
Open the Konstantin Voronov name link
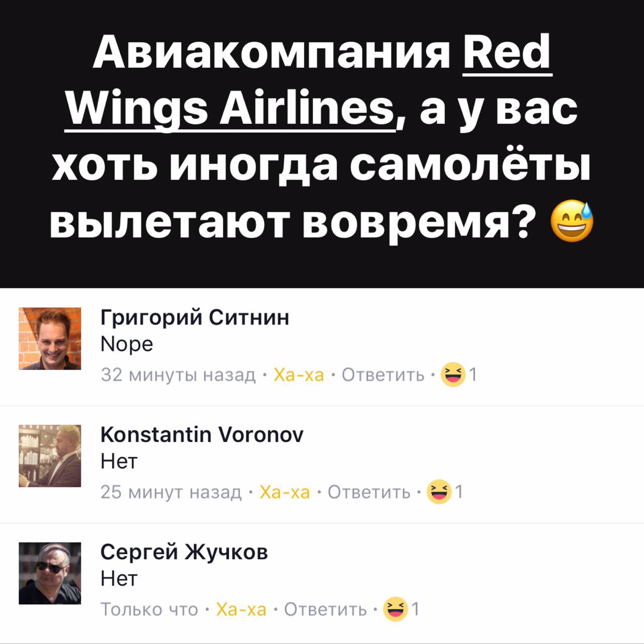coord(202,434)
